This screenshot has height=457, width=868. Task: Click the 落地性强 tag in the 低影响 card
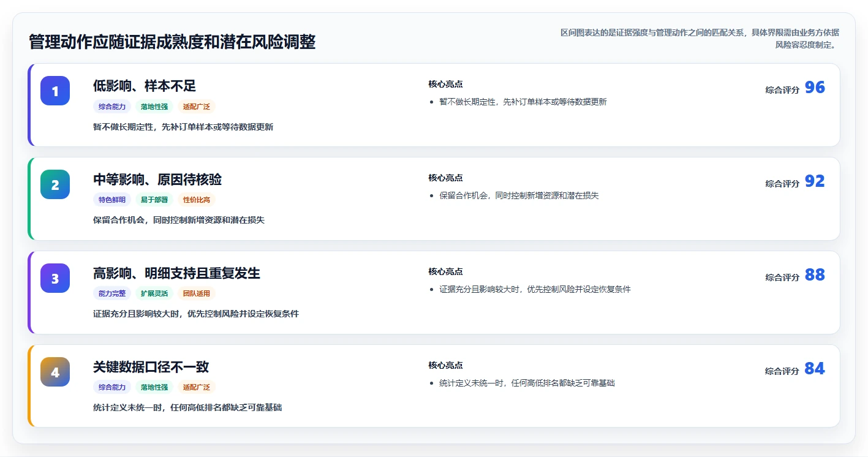tap(154, 107)
